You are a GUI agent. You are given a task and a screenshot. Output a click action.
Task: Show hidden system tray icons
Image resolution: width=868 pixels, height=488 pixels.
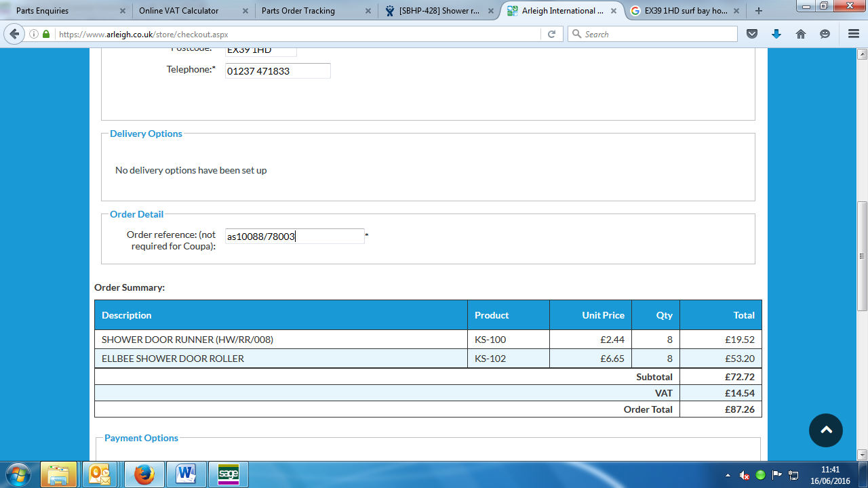[728, 475]
